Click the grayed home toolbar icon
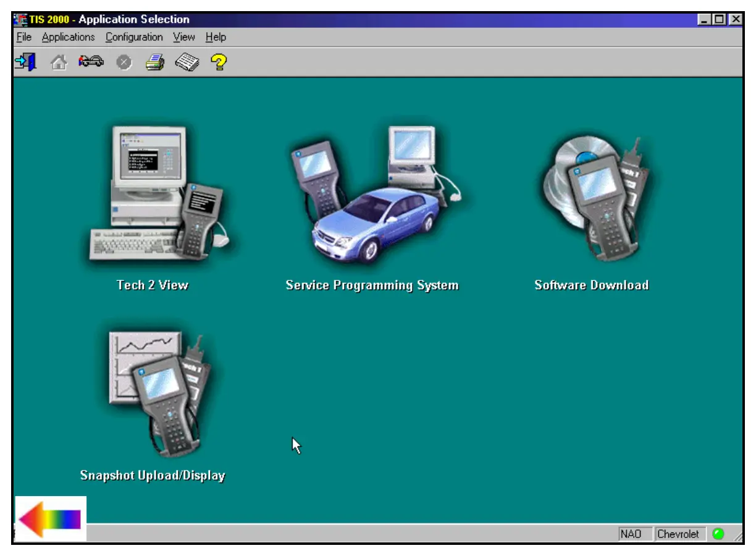This screenshot has width=756, height=556. pyautogui.click(x=59, y=63)
